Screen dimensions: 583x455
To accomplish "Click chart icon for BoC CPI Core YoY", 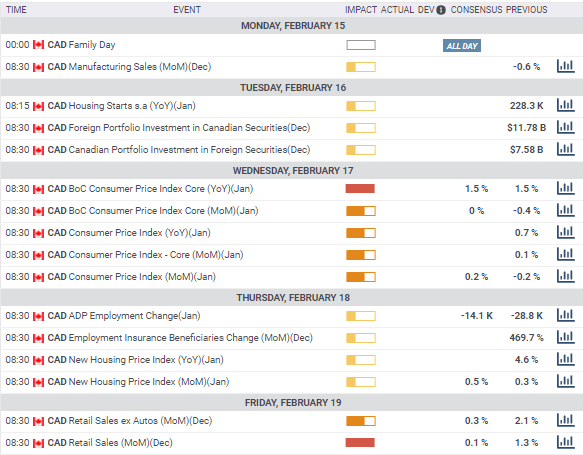I will pyautogui.click(x=566, y=188).
